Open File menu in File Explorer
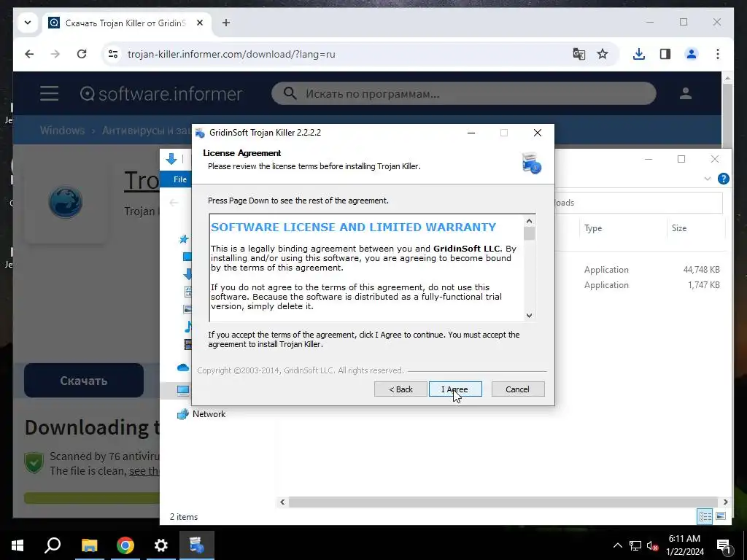The image size is (747, 560). coord(179,179)
